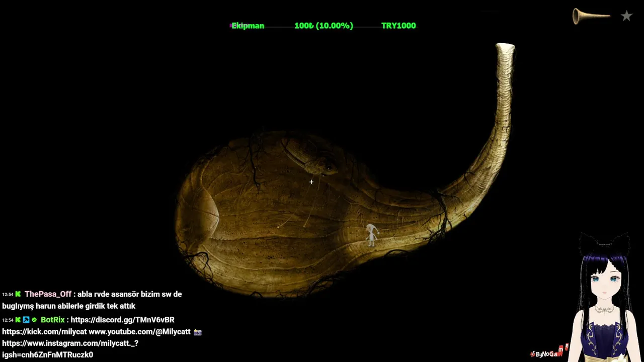Screen dimensions: 644x362
Task: Click the 12:54 timestamp beside BotRix
Action: click(x=8, y=320)
